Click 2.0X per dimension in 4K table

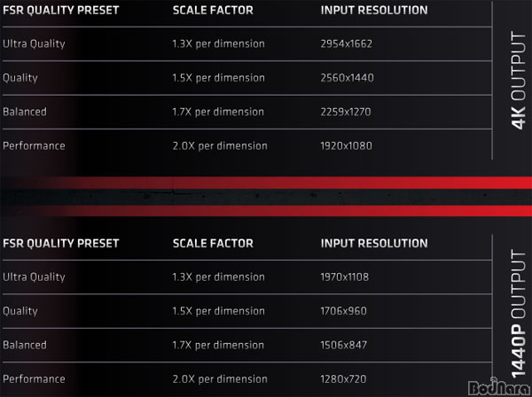220,146
